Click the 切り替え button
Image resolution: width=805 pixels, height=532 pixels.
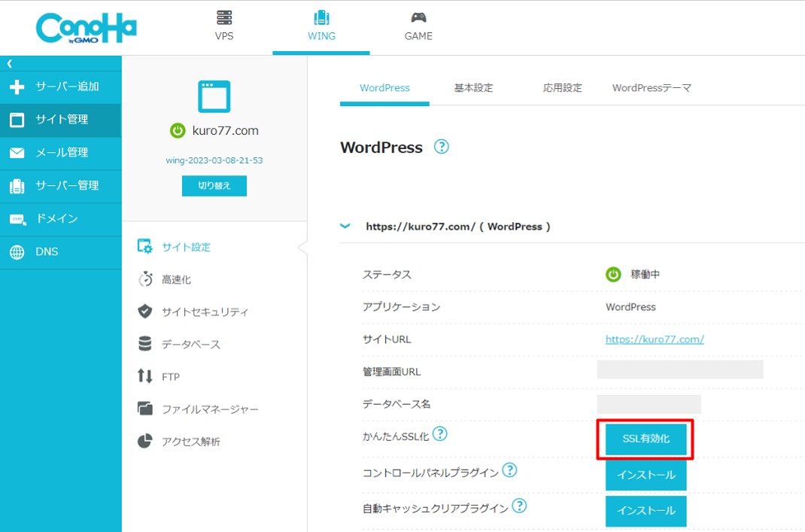pos(214,185)
